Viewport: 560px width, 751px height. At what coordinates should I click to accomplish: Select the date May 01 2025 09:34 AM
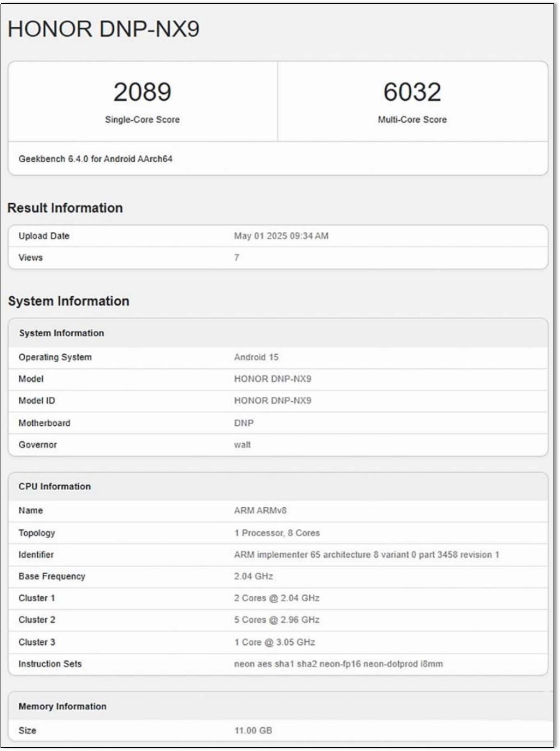[281, 236]
